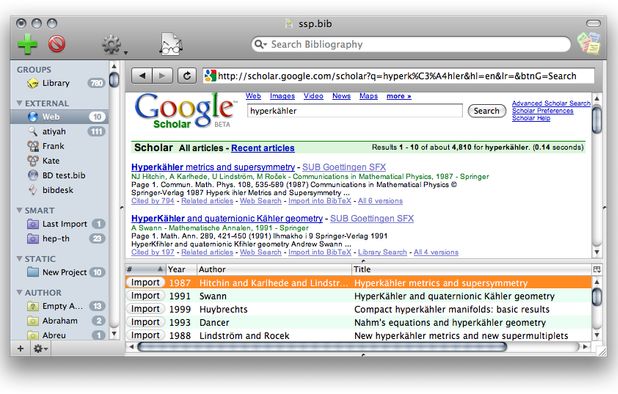The image size is (618, 394).
Task: Sort table by Author column header
Action: [x=274, y=269]
